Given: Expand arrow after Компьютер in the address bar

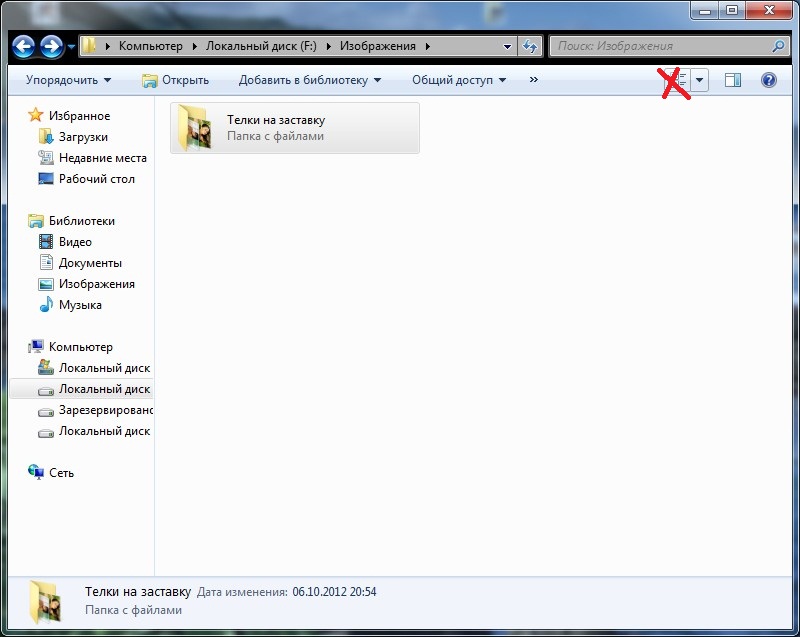Looking at the screenshot, I should [194, 46].
